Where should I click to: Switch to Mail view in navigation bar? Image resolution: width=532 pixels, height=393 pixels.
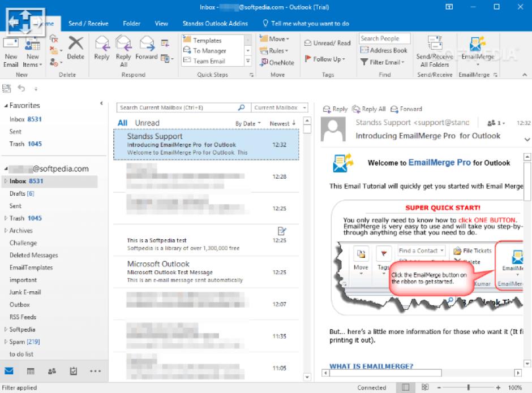pyautogui.click(x=9, y=371)
